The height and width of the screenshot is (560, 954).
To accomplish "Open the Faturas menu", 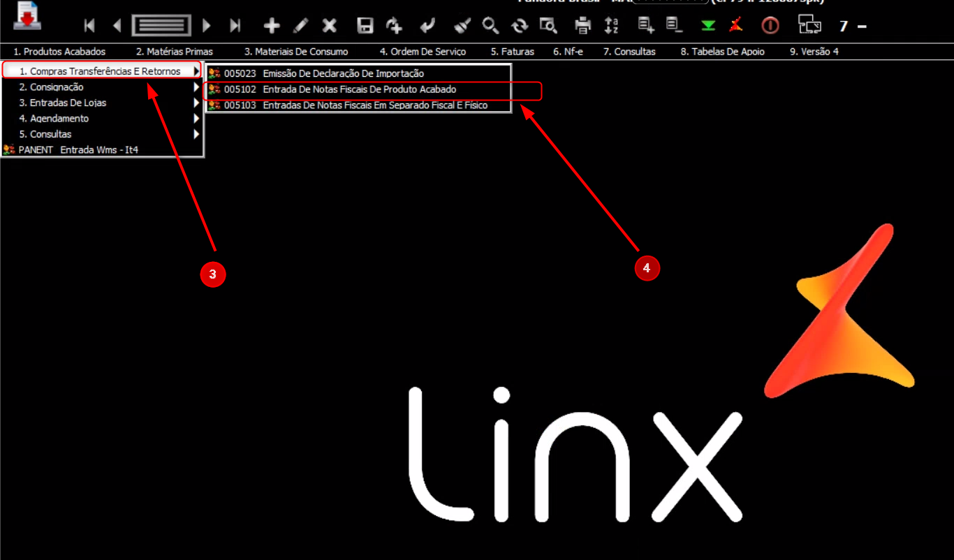I will [512, 52].
